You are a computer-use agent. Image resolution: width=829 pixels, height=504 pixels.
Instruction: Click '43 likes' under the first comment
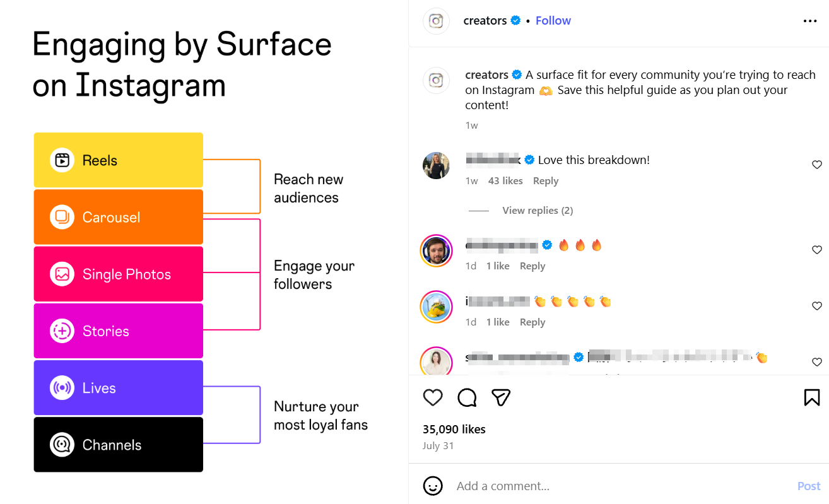[505, 180]
